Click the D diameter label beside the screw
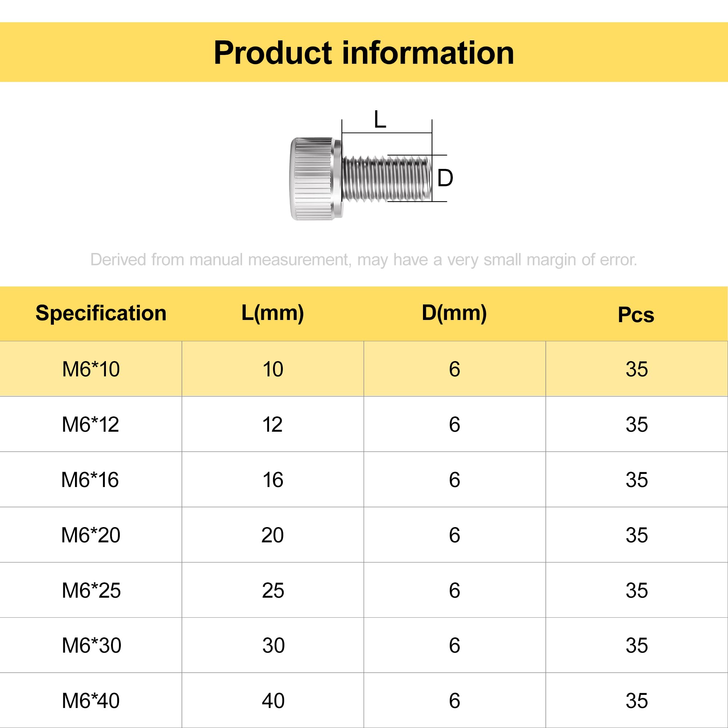The image size is (728, 728). tap(445, 178)
